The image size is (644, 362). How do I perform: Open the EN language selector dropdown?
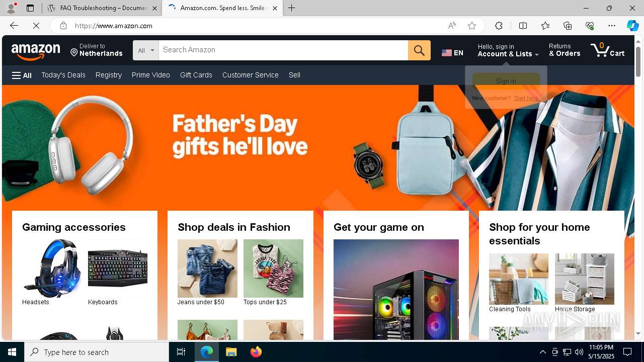click(x=452, y=53)
